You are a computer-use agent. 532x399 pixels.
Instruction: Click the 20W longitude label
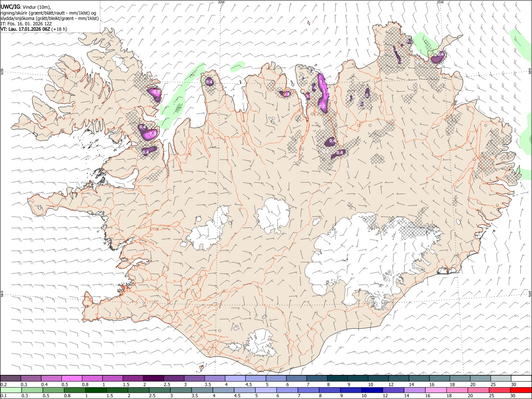(221, 2)
